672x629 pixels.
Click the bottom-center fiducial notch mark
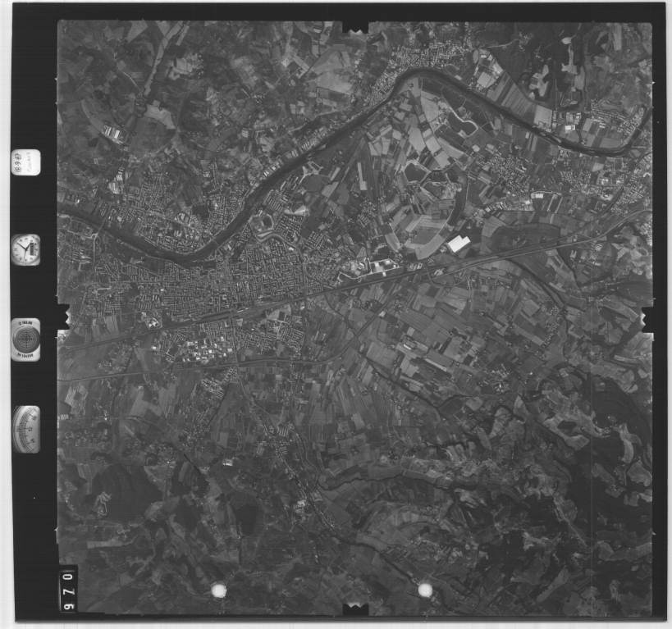pos(355,608)
